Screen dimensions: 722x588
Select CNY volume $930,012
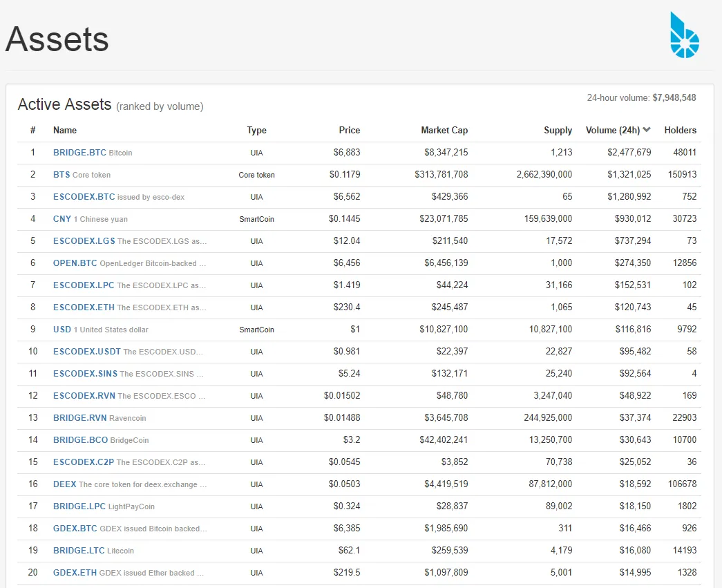tap(633, 219)
